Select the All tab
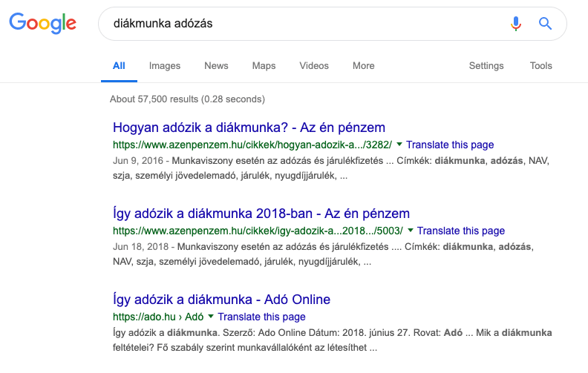588x373 pixels. 119,66
